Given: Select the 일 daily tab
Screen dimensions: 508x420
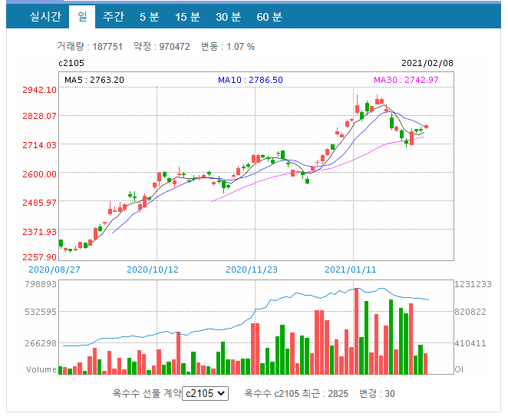Looking at the screenshot, I should (x=82, y=17).
